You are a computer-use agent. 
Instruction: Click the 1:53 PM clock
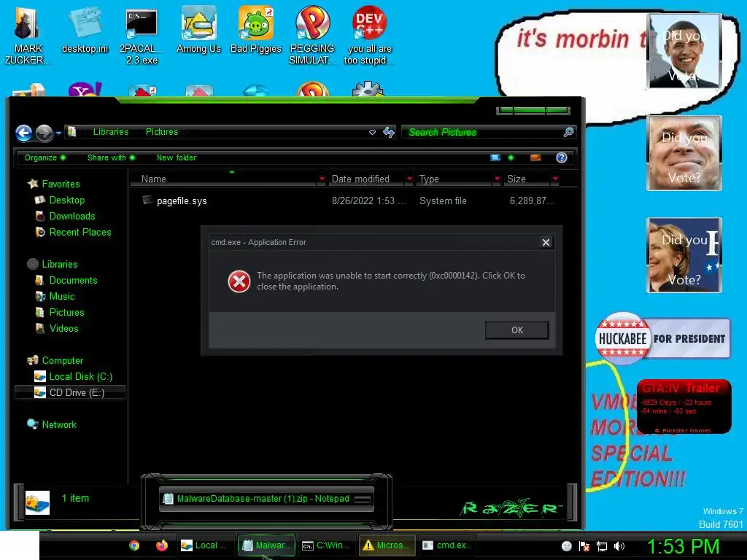(x=683, y=546)
